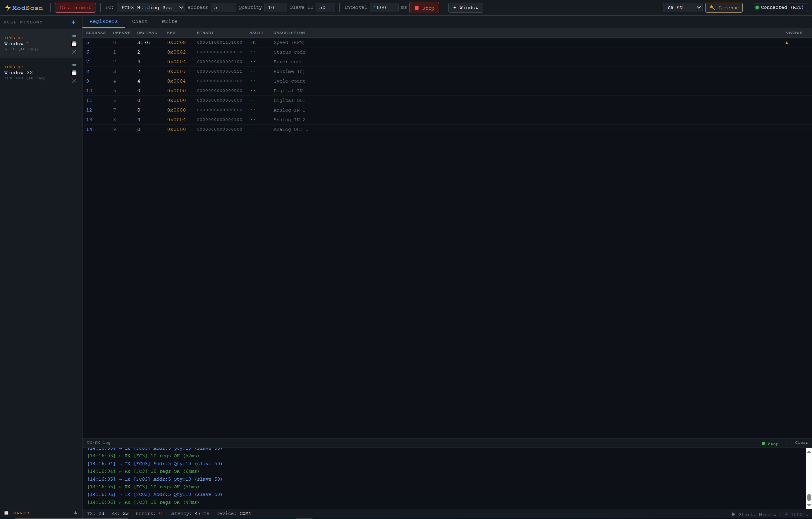Click the Interval input field
This screenshot has width=812, height=519.
click(384, 7)
